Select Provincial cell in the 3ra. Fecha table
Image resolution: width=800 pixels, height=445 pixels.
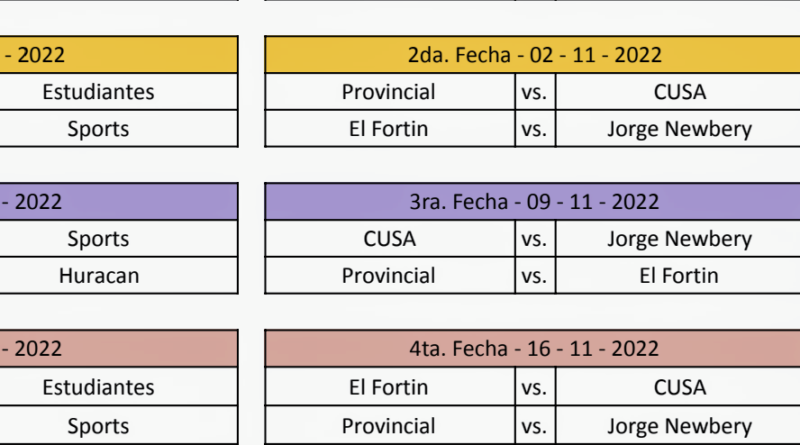(x=389, y=276)
